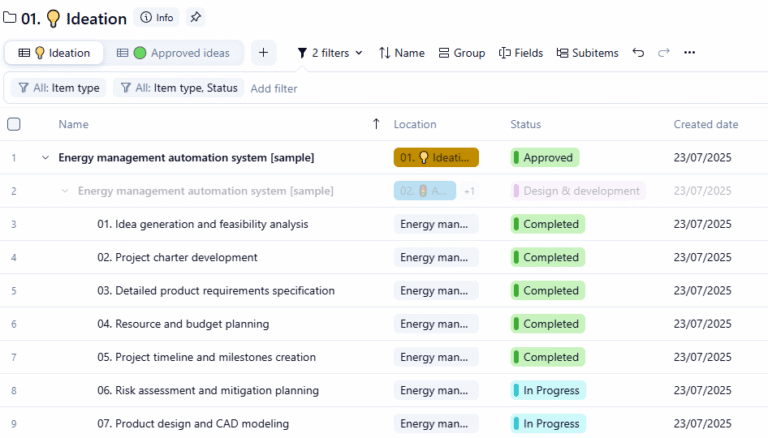Toggle the select-all checkbox in header

coord(14,124)
